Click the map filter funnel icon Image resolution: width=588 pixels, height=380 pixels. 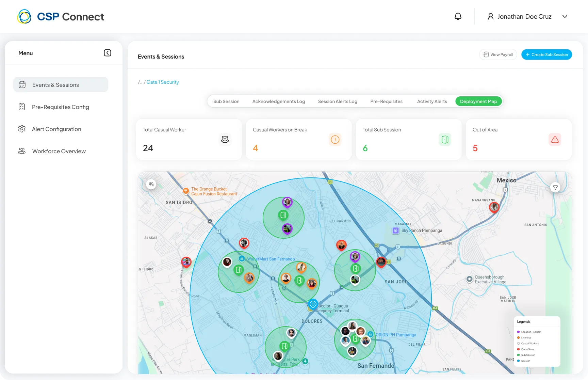[555, 188]
